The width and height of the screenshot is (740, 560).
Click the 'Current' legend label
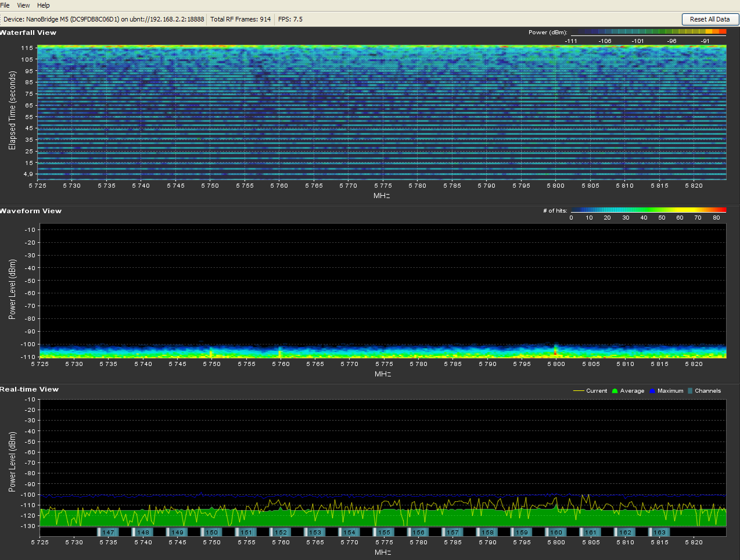pyautogui.click(x=597, y=391)
